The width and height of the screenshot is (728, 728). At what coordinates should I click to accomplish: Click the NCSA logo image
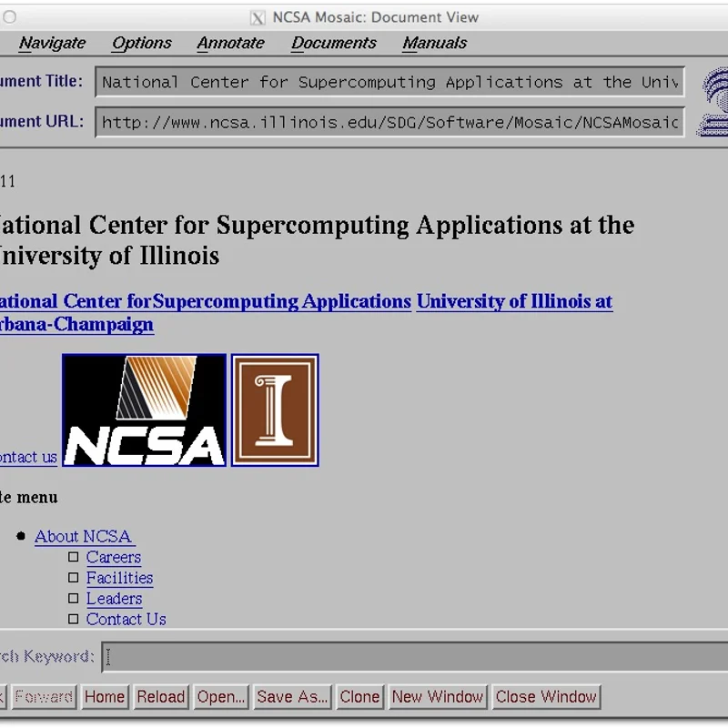tap(144, 410)
